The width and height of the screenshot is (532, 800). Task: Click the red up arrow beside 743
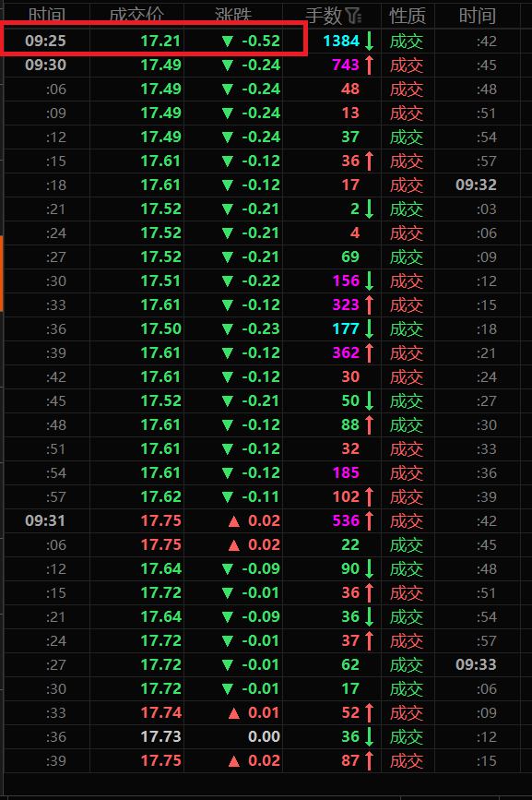(370, 65)
